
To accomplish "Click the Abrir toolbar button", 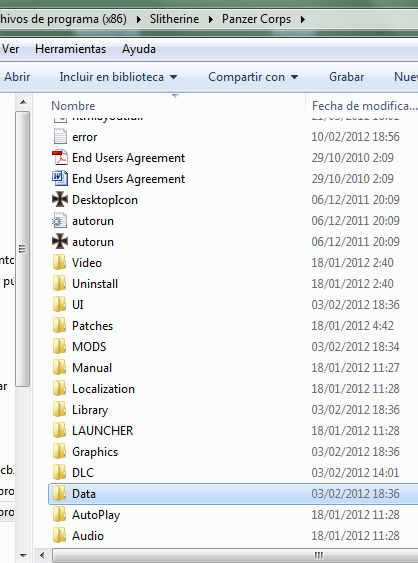I will (17, 77).
